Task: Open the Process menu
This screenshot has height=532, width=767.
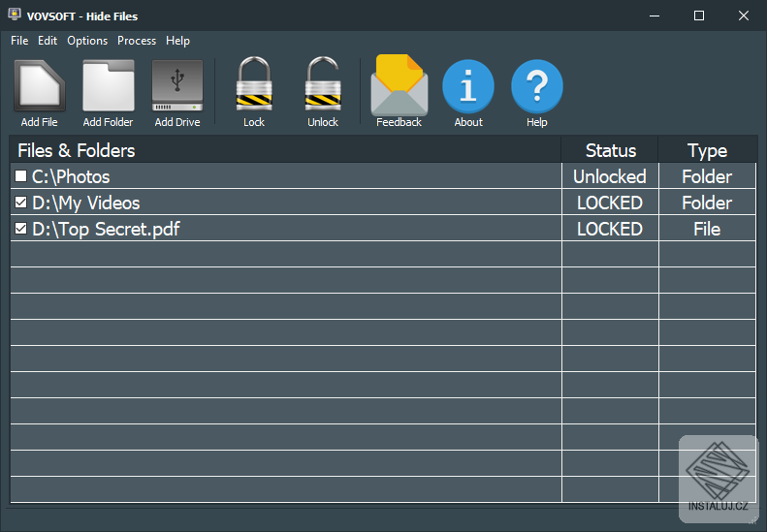Action: click(x=137, y=41)
